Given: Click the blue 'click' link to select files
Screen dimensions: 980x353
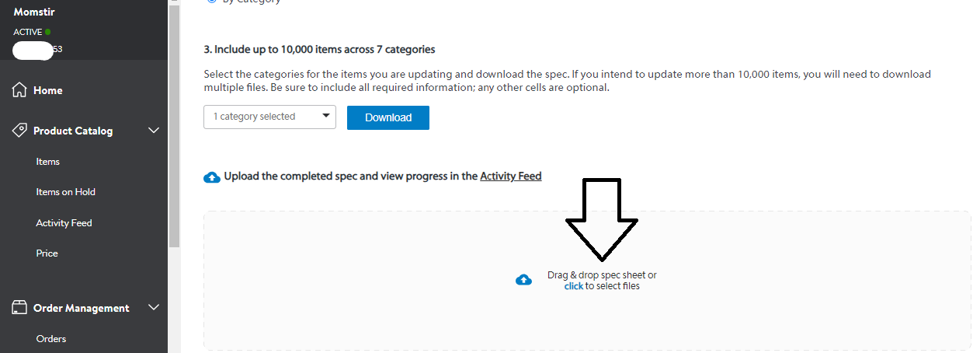Looking at the screenshot, I should [573, 286].
